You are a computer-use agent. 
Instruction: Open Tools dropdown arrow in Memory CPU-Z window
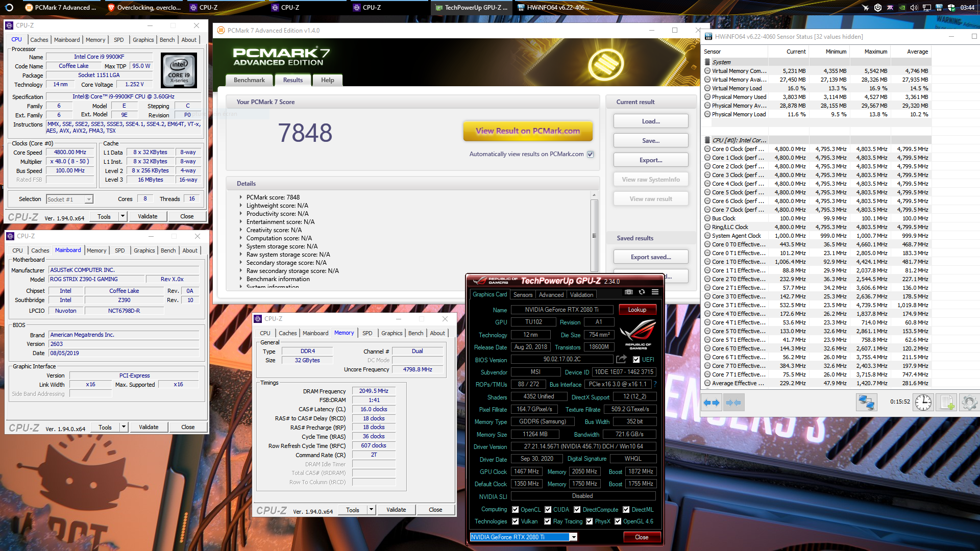(371, 510)
